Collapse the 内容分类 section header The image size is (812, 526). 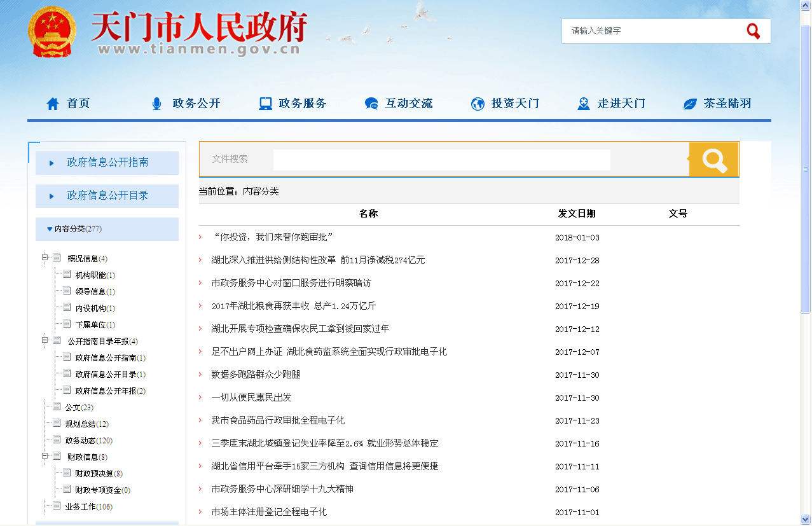pyautogui.click(x=50, y=229)
